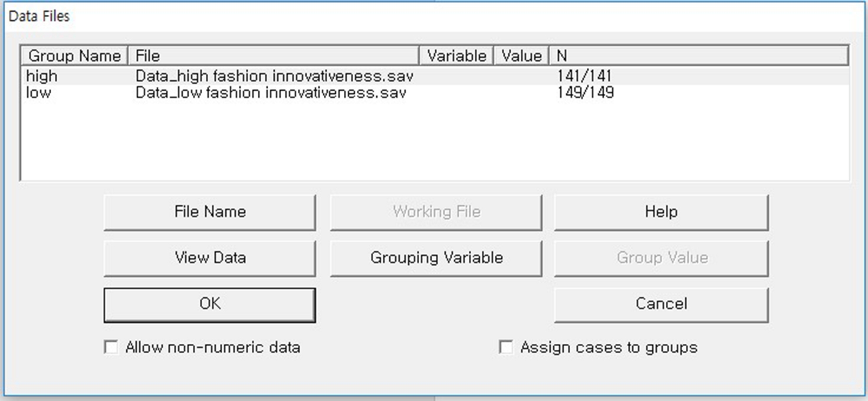Open the Grouping Variable dialog
Image resolution: width=868 pixels, height=401 pixels.
pyautogui.click(x=436, y=258)
